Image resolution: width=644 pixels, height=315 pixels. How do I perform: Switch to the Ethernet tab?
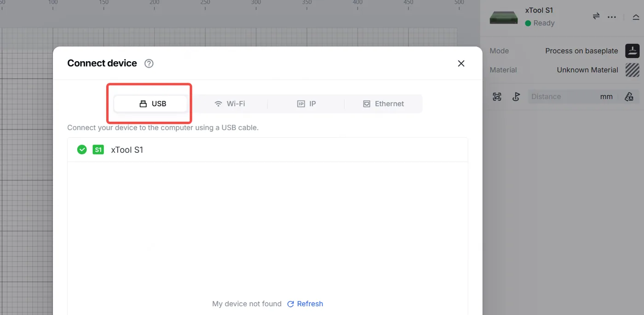(x=383, y=104)
